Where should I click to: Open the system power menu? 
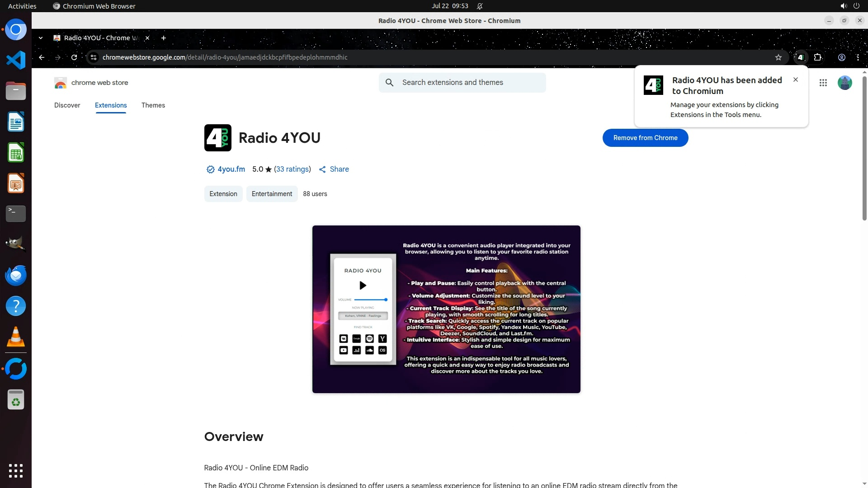coord(856,6)
